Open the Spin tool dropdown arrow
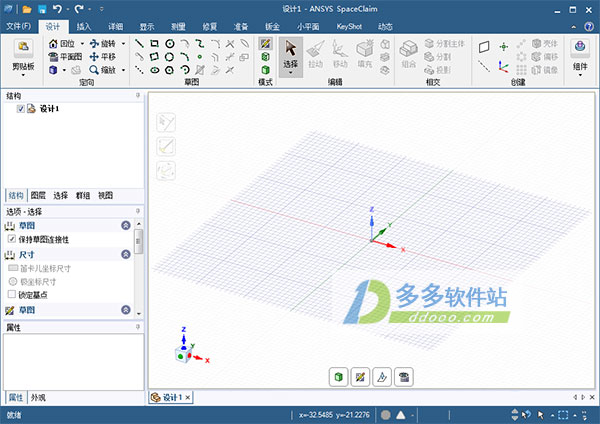Image resolution: width=600 pixels, height=424 pixels. [x=123, y=44]
